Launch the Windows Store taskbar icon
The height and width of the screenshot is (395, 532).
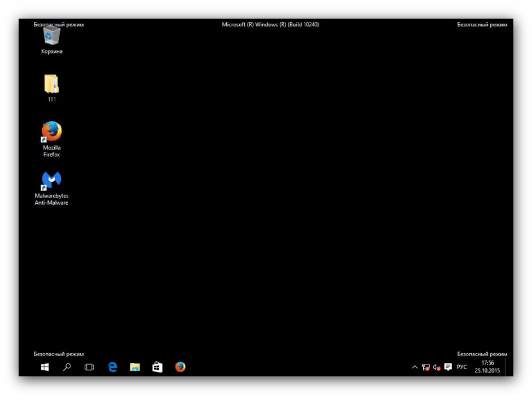click(x=157, y=367)
